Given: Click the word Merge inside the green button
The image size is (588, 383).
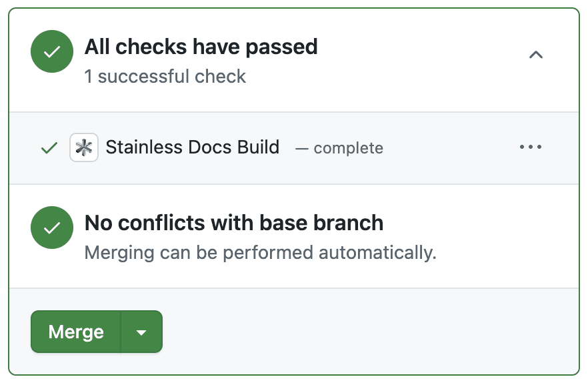Looking at the screenshot, I should [76, 332].
